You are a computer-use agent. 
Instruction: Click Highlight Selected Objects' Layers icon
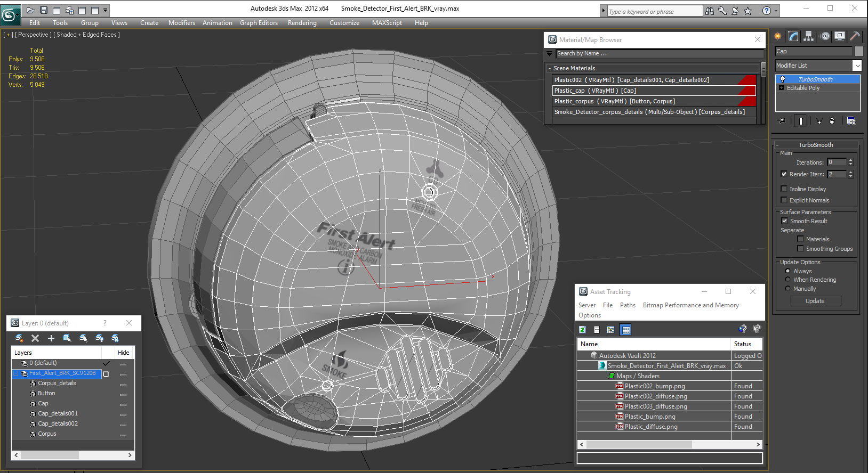[x=83, y=338]
